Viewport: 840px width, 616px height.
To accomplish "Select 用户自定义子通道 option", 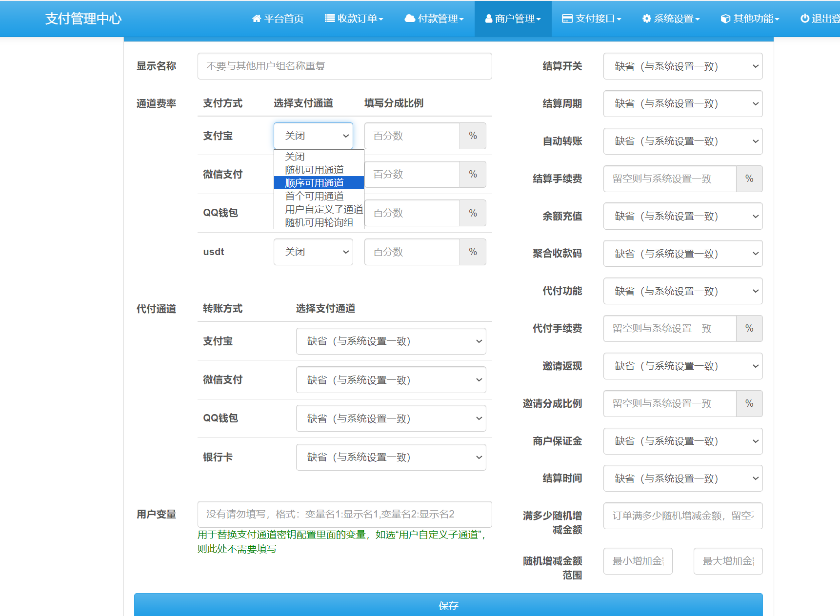I will (x=323, y=209).
